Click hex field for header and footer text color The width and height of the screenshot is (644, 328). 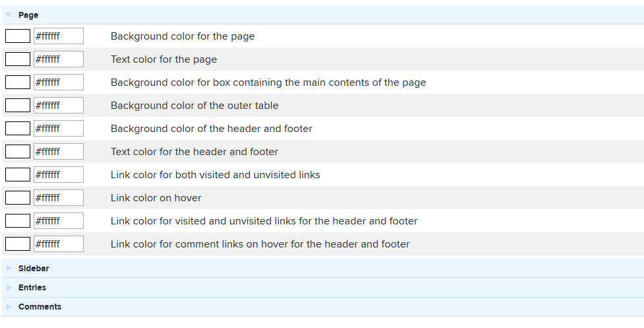pos(58,151)
